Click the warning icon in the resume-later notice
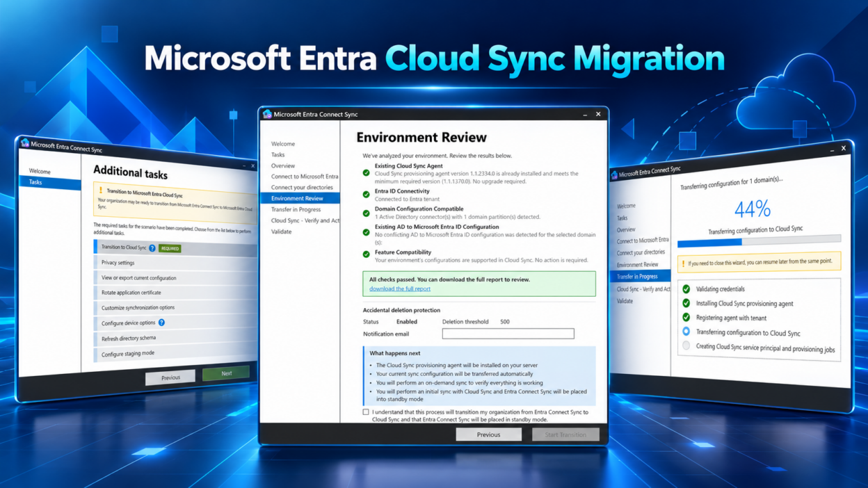This screenshot has height=488, width=868. click(x=684, y=263)
